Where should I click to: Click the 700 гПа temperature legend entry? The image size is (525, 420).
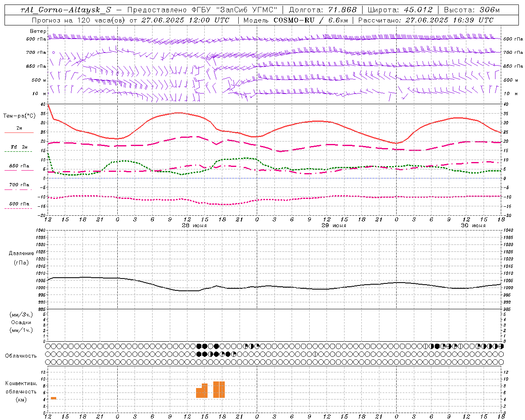[x=19, y=185]
